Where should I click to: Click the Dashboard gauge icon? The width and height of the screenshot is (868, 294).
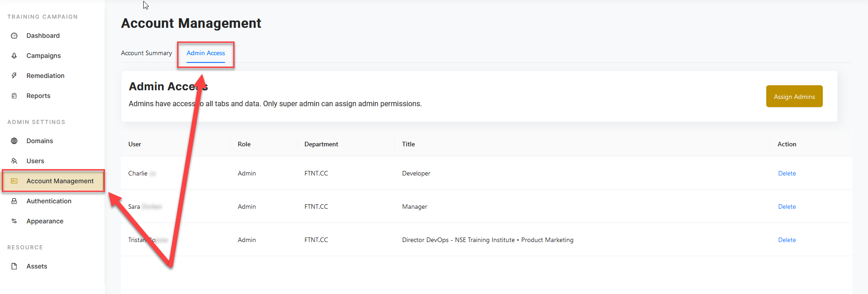click(x=14, y=36)
